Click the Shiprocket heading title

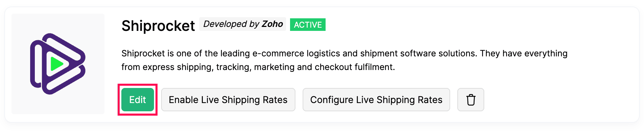158,26
